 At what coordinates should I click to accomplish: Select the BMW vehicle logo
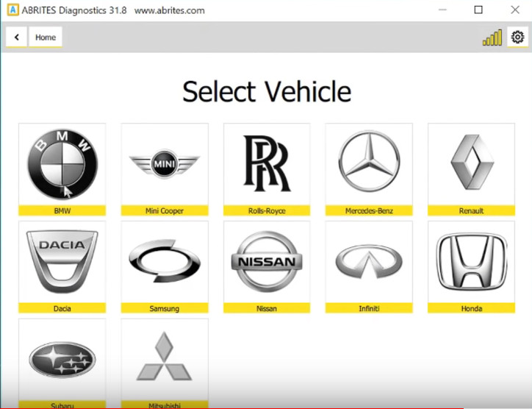tap(62, 164)
